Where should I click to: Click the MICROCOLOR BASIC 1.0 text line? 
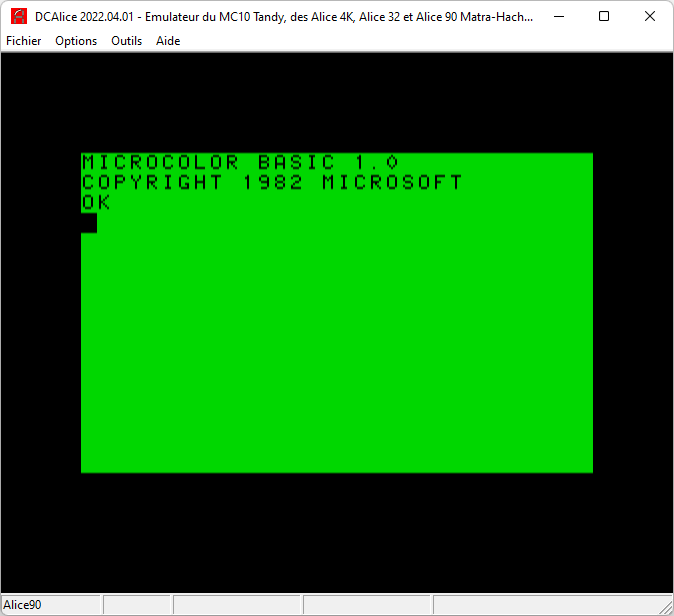(x=240, y=163)
